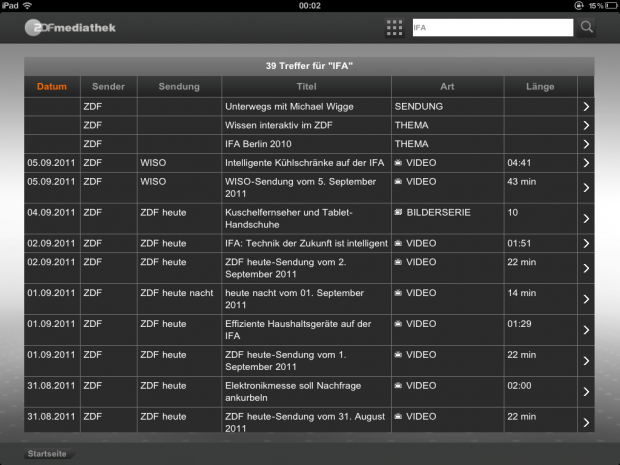
Task: Open title Kuschelfernseher und Tablet-Handschuhe
Action: (289, 219)
